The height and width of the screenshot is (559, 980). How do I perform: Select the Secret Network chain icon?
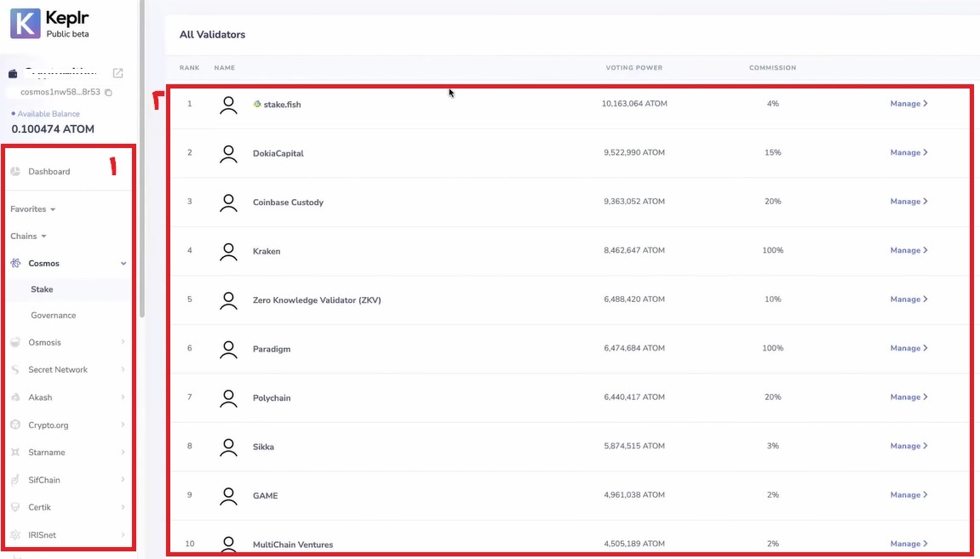[15, 370]
